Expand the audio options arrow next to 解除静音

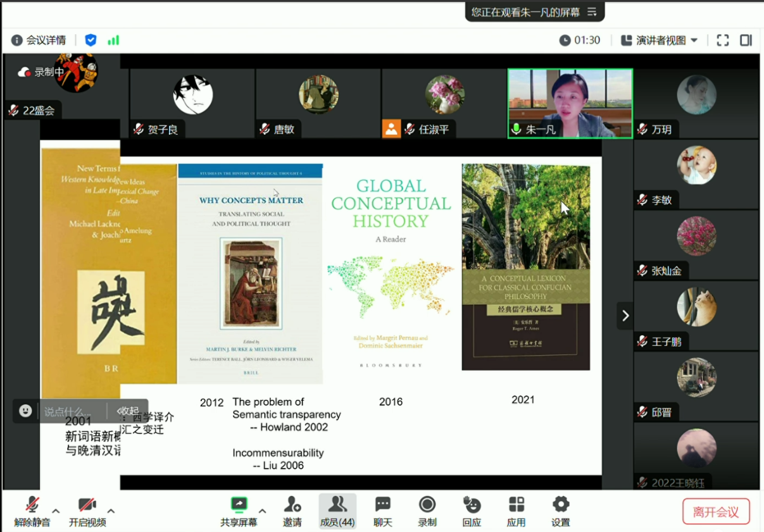[56, 511]
